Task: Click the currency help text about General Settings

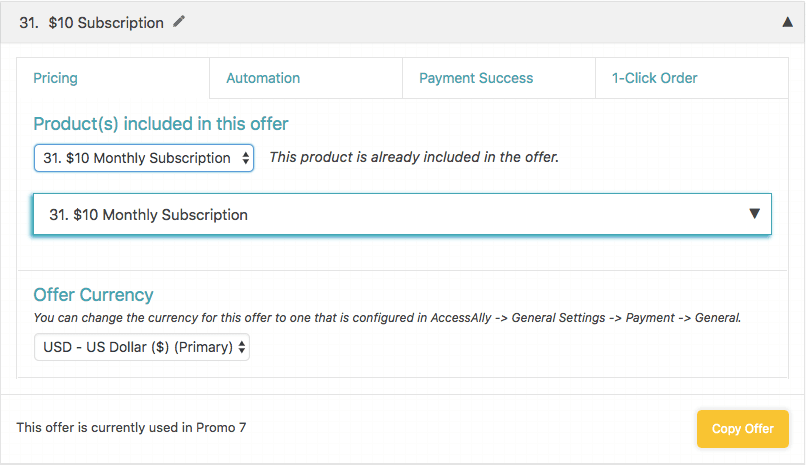Action: coord(387,318)
